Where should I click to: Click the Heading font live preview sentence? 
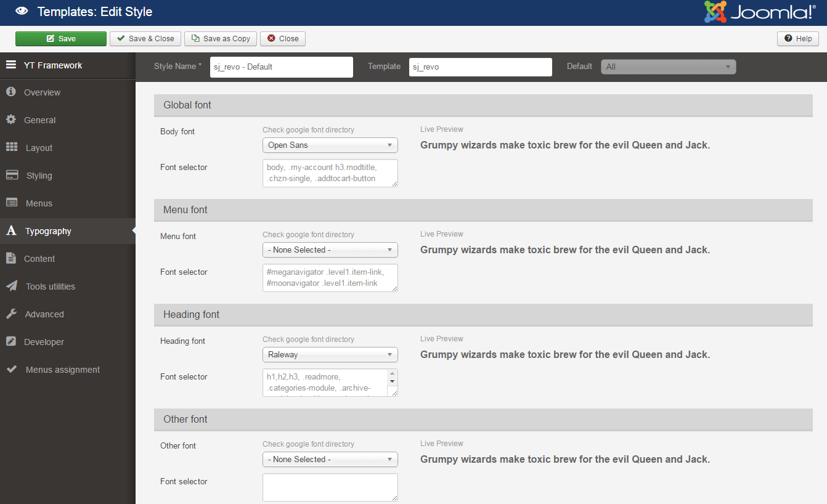565,355
